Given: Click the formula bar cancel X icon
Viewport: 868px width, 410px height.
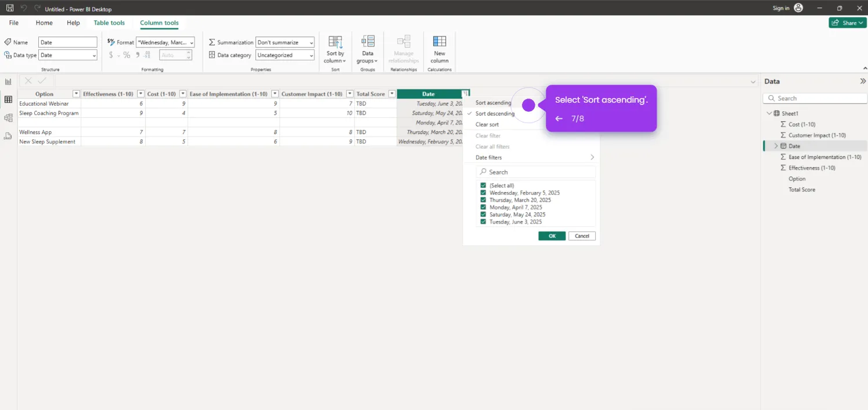Looking at the screenshot, I should pos(28,81).
